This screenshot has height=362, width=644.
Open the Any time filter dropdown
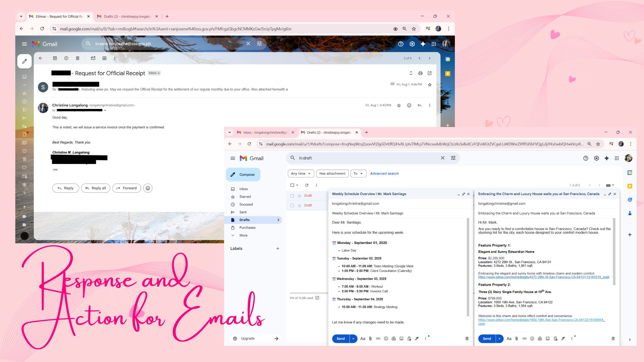(x=301, y=174)
